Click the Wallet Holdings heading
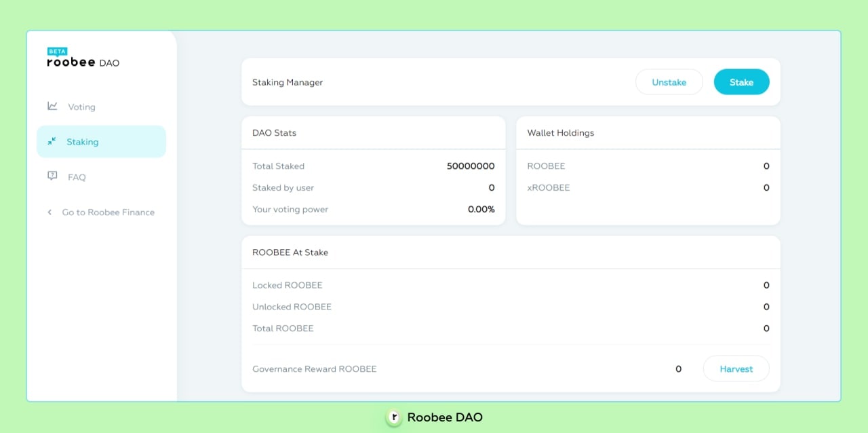868x433 pixels. (560, 133)
